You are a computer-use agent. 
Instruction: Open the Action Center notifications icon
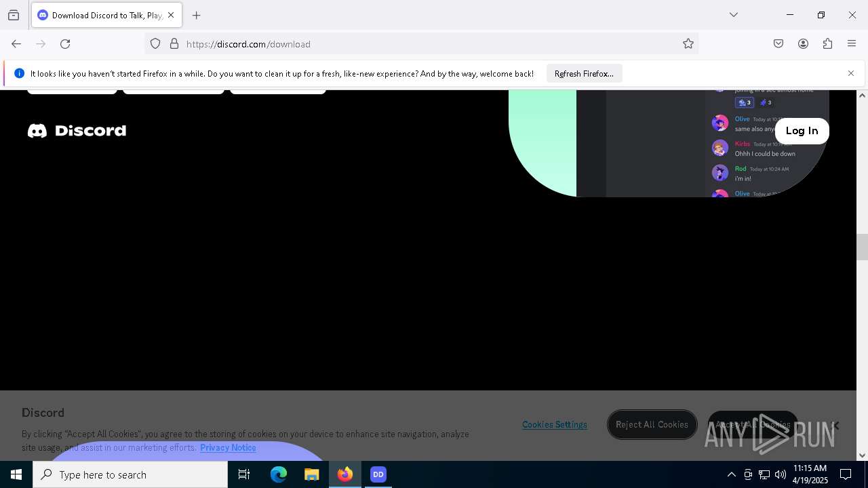(x=846, y=474)
